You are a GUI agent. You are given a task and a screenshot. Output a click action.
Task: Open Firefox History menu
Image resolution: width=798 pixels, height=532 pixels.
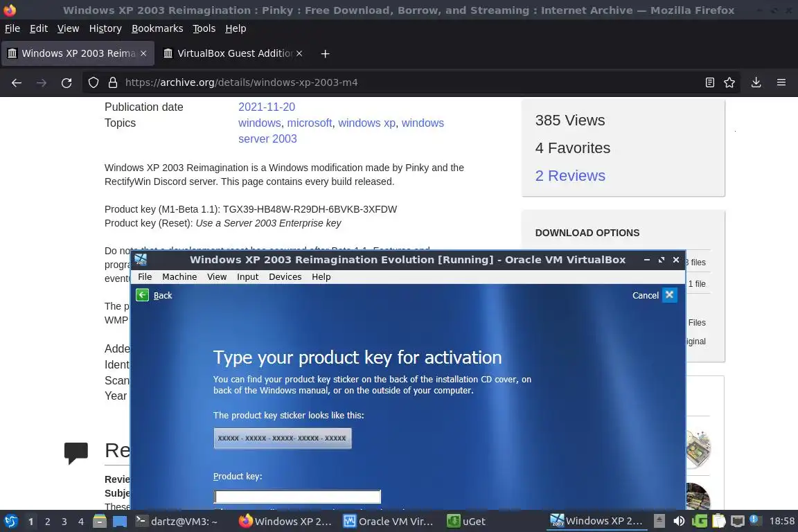[105, 28]
